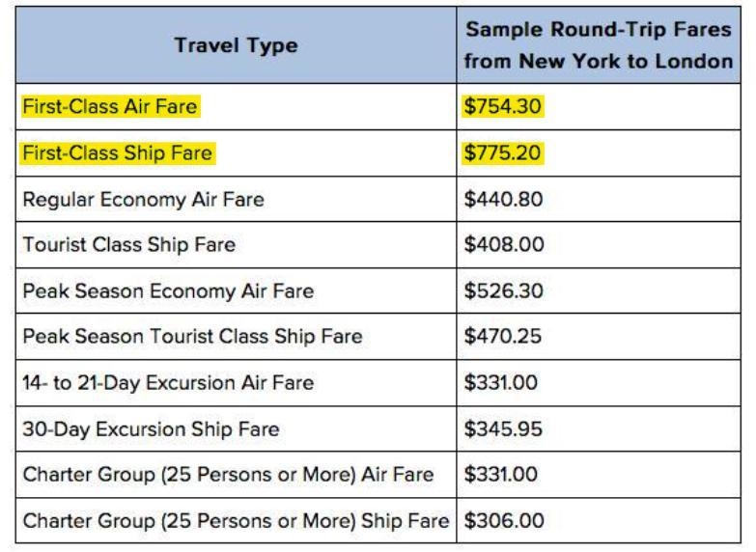756x552 pixels.
Task: Select the Sample Round-Trip Fares header cell
Action: coord(599,44)
